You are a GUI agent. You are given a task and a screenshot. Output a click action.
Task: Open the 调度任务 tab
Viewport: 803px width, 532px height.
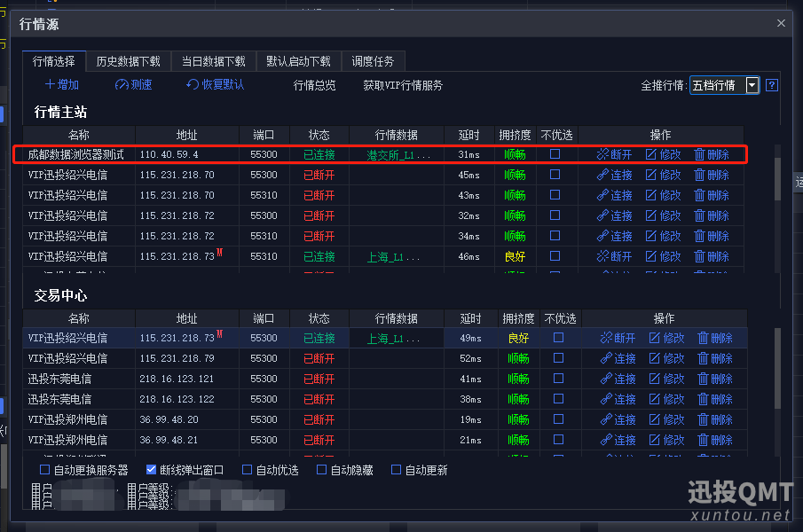(x=373, y=61)
